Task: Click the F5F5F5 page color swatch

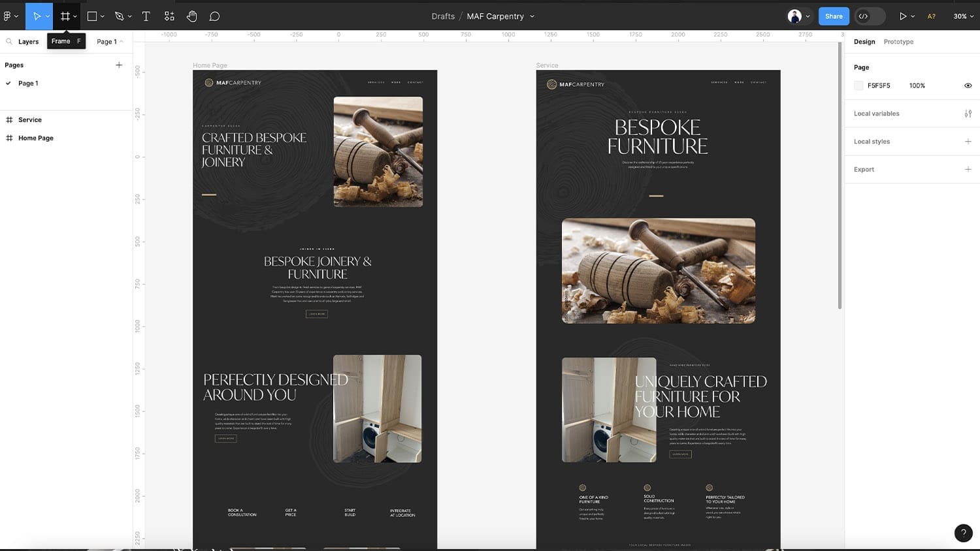Action: pyautogui.click(x=858, y=86)
